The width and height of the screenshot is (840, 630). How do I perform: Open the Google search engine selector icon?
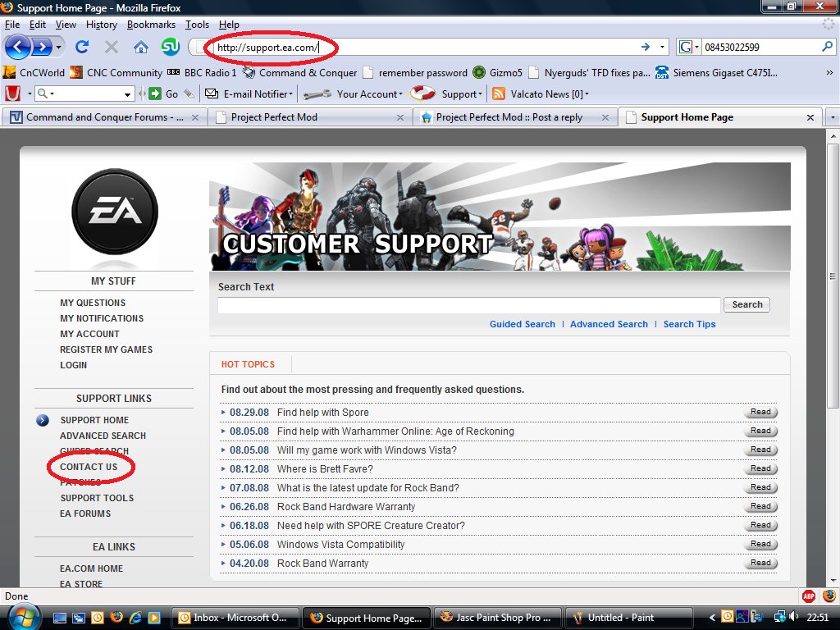click(688, 47)
